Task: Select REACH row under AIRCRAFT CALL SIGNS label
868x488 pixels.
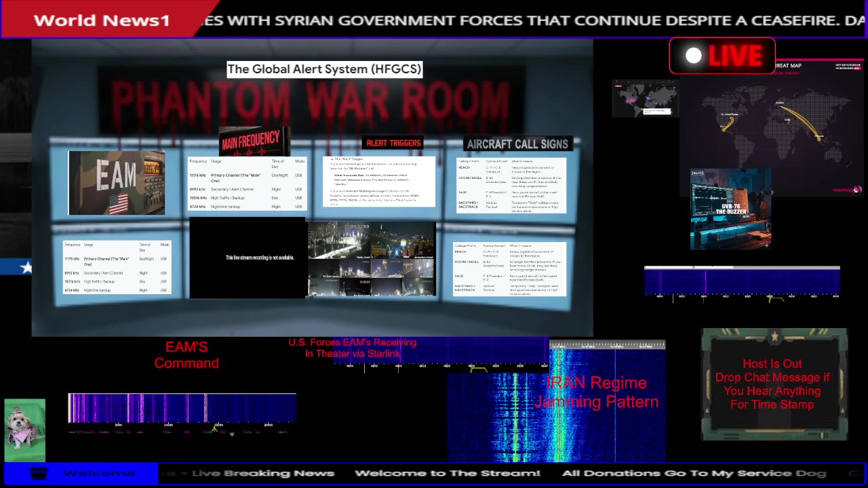Action: point(510,169)
